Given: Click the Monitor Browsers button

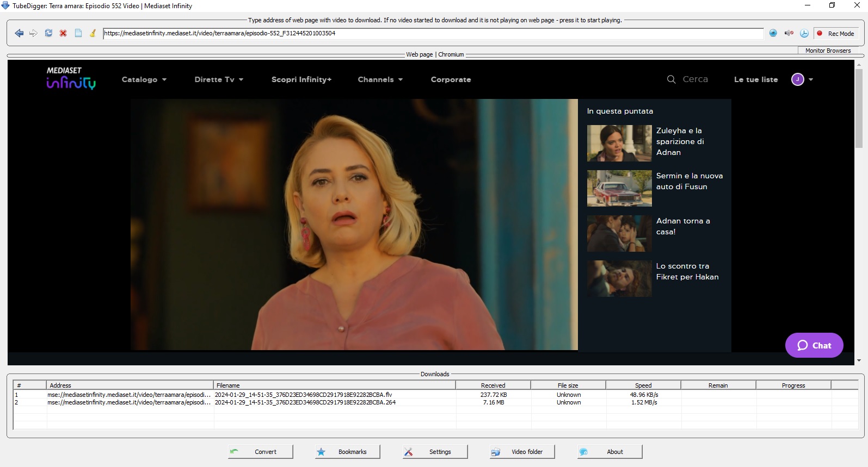Looking at the screenshot, I should click(828, 51).
